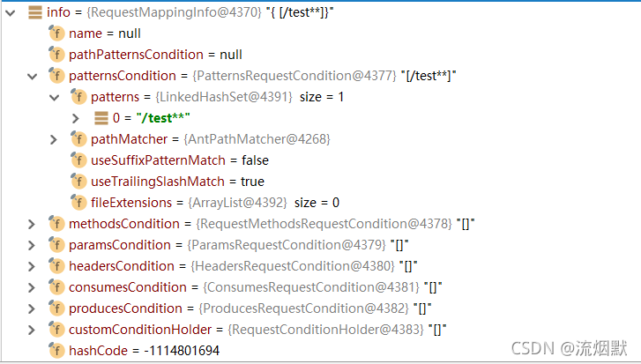Viewport: 641px width, 364px height.
Task: Expand the producesCondition node
Action: pyautogui.click(x=32, y=308)
